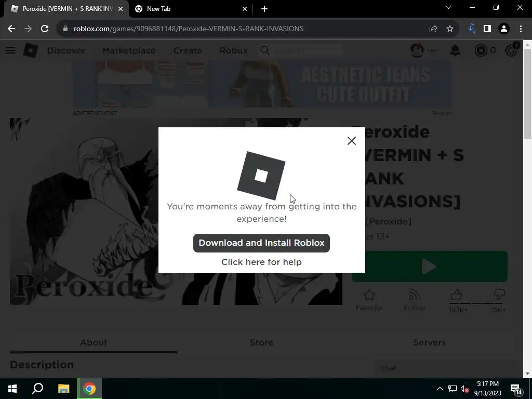This screenshot has width=532, height=399.
Task: Click the search magnifier icon
Action: coord(264,50)
